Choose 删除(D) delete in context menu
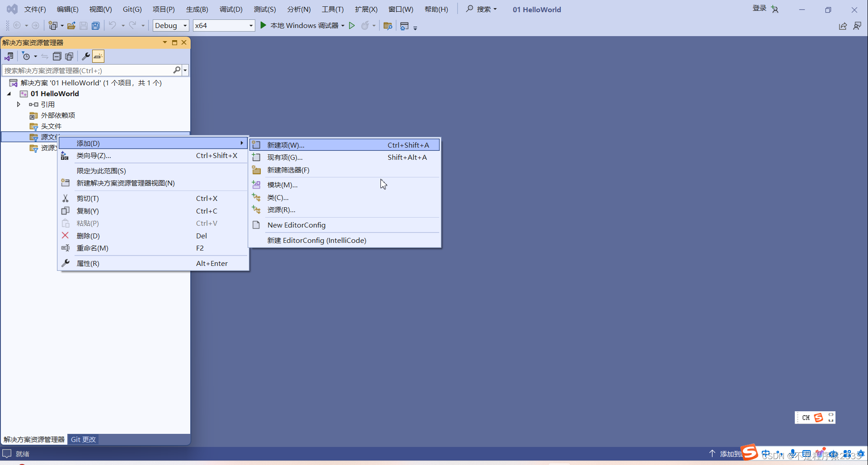 point(153,236)
